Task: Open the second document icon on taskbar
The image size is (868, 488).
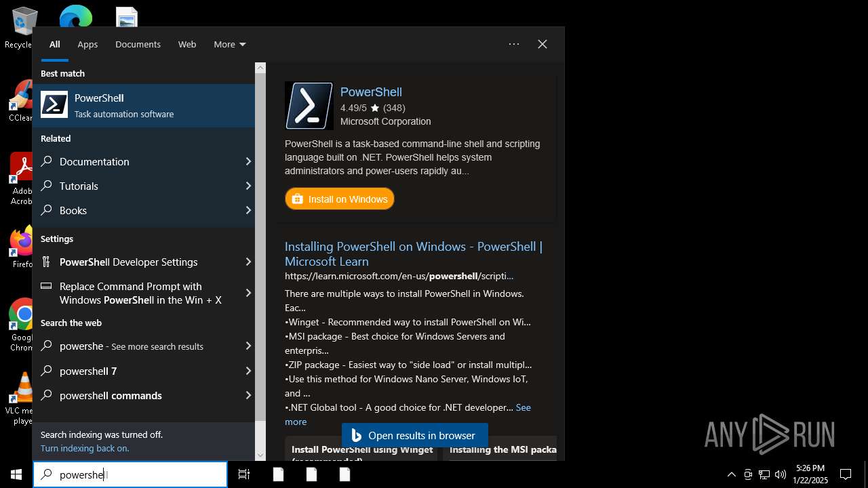Action: click(311, 474)
